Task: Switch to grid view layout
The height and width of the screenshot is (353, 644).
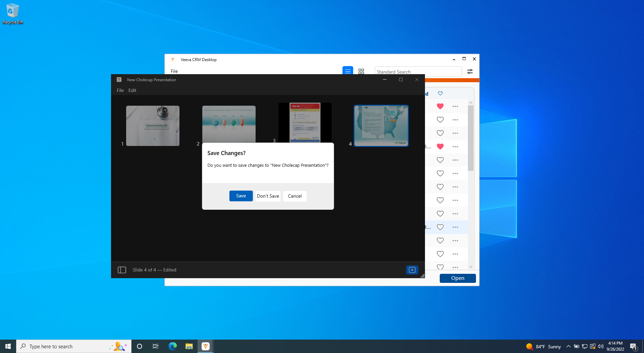Action: click(x=361, y=71)
